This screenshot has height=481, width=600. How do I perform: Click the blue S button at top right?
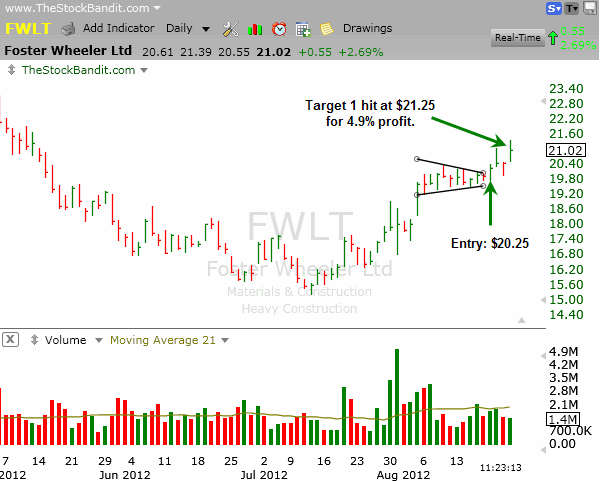[x=553, y=8]
